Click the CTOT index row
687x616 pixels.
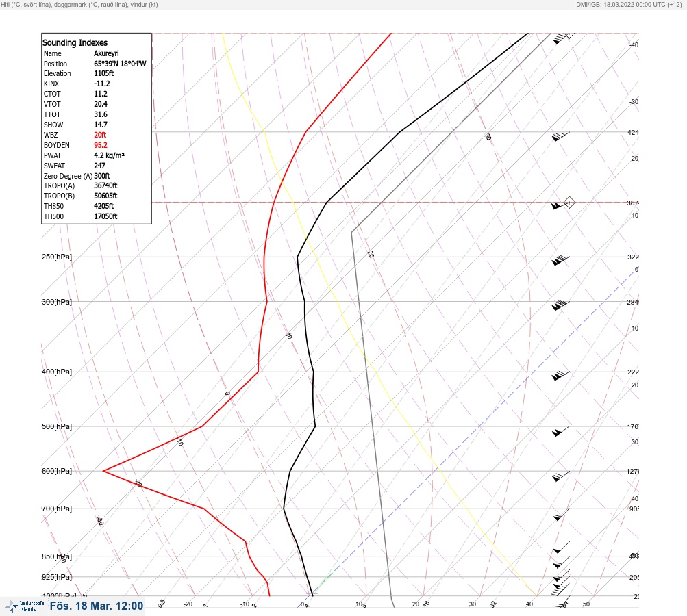coord(75,94)
